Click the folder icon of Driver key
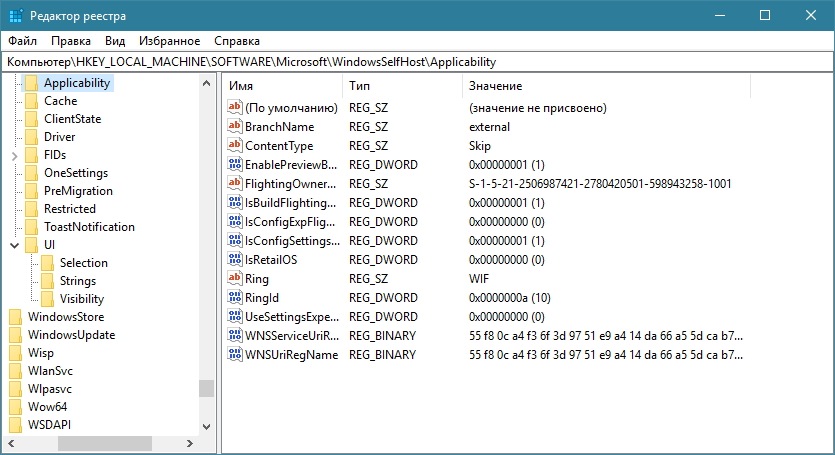Image resolution: width=835 pixels, height=455 pixels. [x=31, y=137]
